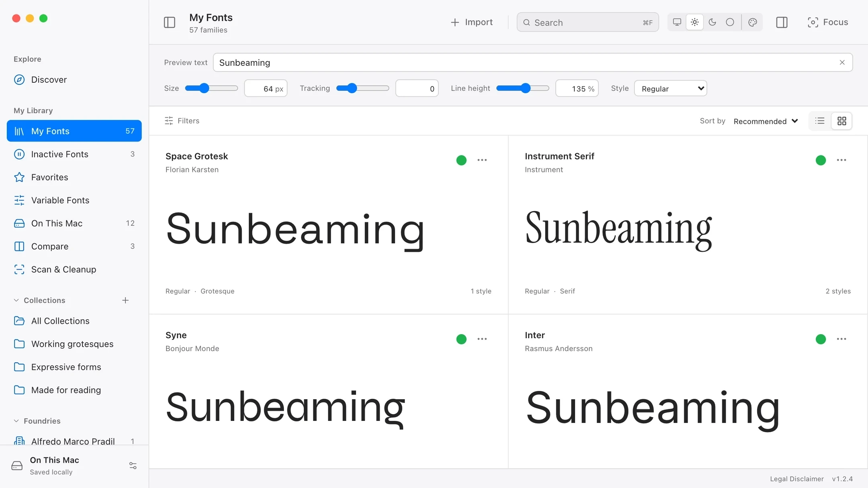This screenshot has width=868, height=488.
Task: Collapse the Foundries section
Action: click(x=16, y=421)
